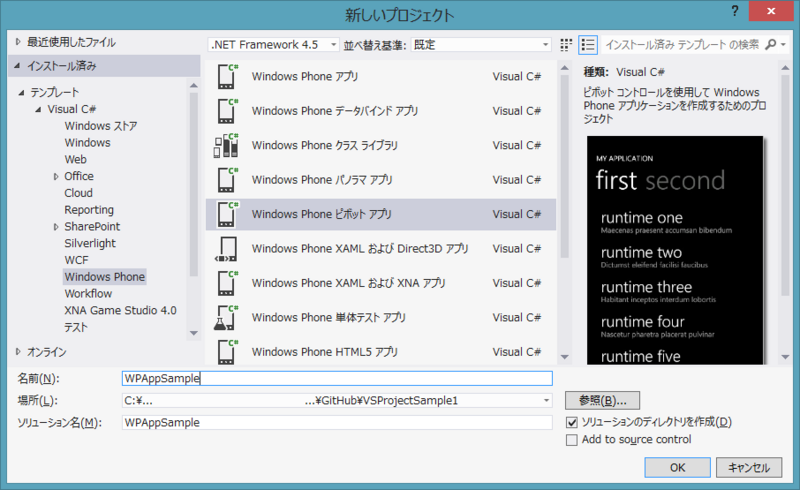The width and height of the screenshot is (800, 490).
Task: Select Windows Phone XAML および XNA name
Action: point(348,283)
